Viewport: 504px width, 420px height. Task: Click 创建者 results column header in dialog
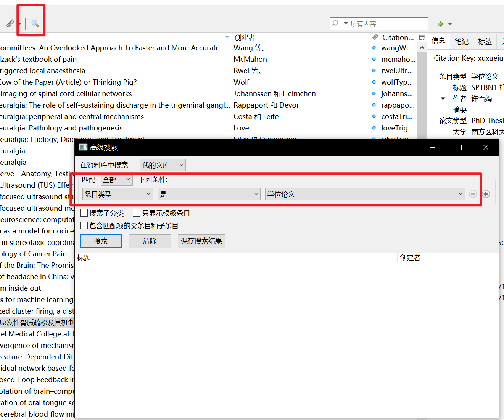(448, 258)
